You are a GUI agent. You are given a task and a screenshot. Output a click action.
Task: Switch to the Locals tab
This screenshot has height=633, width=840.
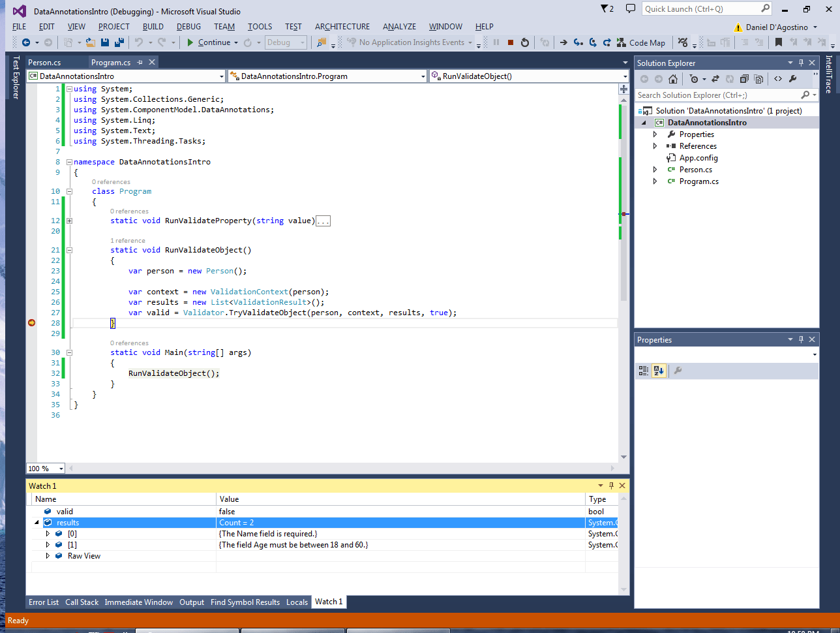pyautogui.click(x=297, y=602)
